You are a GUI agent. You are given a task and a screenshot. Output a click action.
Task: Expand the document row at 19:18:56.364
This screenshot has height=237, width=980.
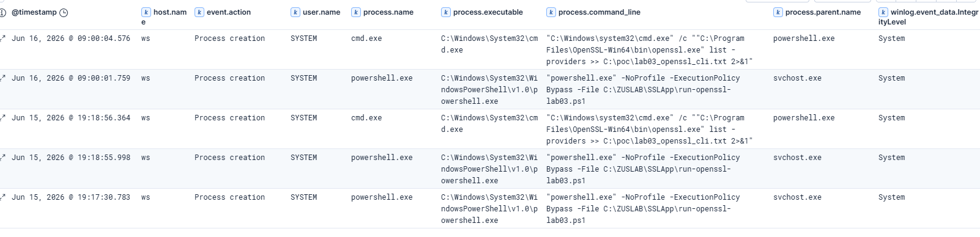(2, 118)
